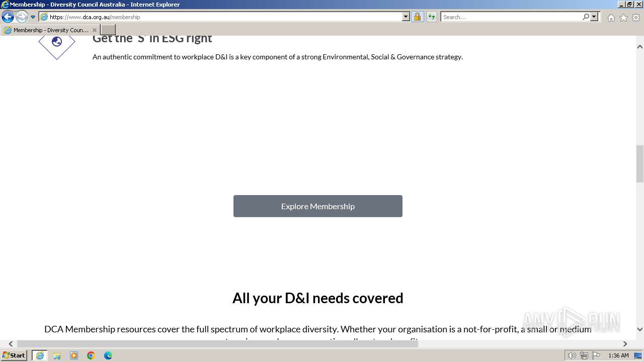Open a new blank tab
The height and width of the screenshot is (362, 644).
(x=108, y=30)
